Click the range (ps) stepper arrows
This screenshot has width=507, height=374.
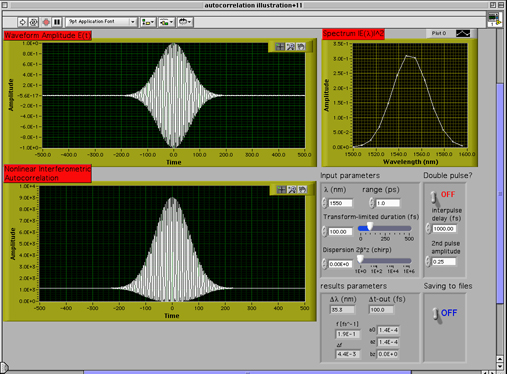(372, 203)
